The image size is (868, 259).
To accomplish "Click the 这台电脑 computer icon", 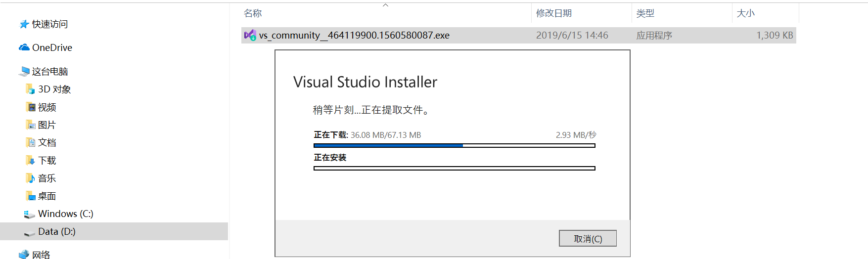I will click(x=24, y=72).
